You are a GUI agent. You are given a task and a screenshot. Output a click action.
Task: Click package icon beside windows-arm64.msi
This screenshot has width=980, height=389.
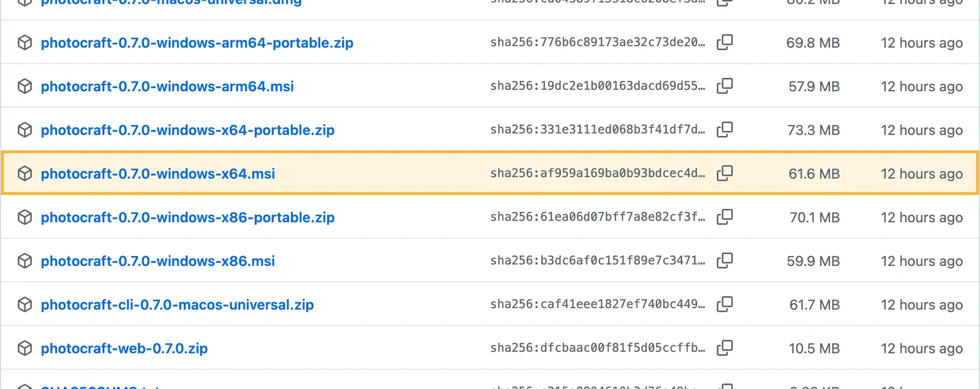pyautogui.click(x=24, y=86)
